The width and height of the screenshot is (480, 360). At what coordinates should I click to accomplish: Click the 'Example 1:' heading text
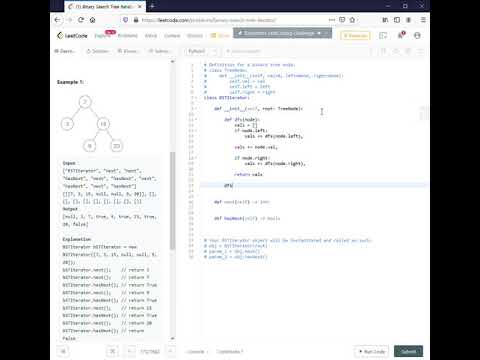pyautogui.click(x=70, y=82)
